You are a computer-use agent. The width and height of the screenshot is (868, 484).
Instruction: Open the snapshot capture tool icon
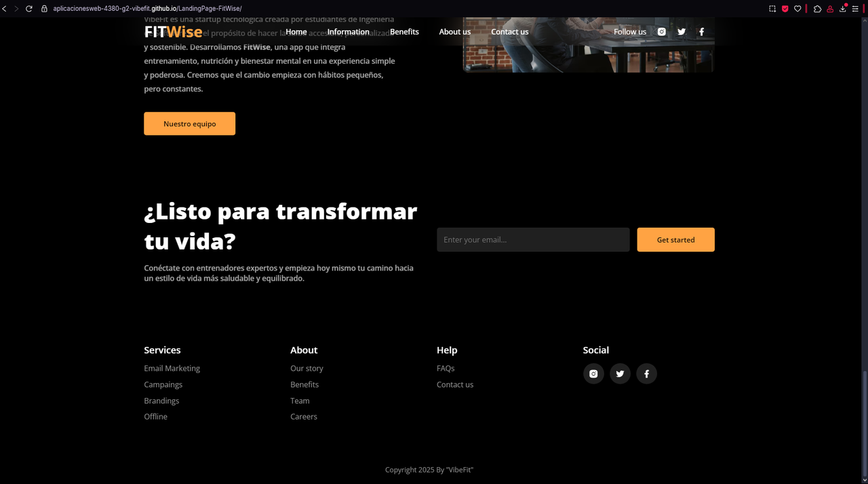(772, 9)
